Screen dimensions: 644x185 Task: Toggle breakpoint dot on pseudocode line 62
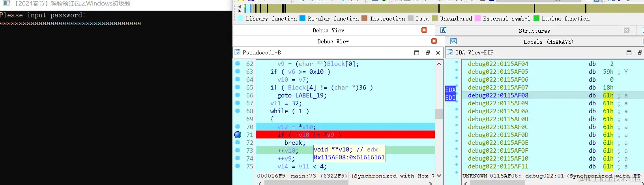click(x=238, y=64)
